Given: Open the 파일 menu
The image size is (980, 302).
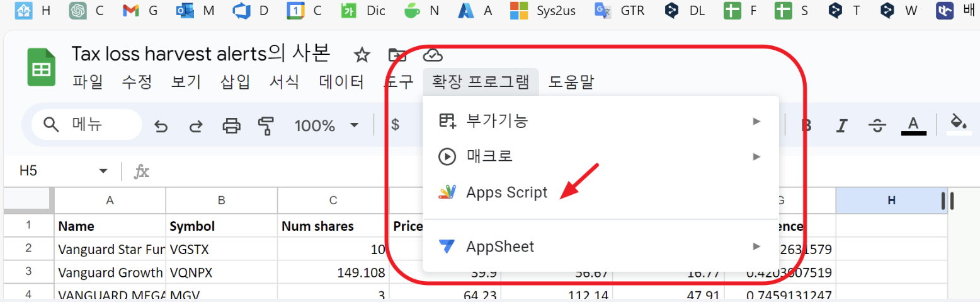Looking at the screenshot, I should coord(88,82).
